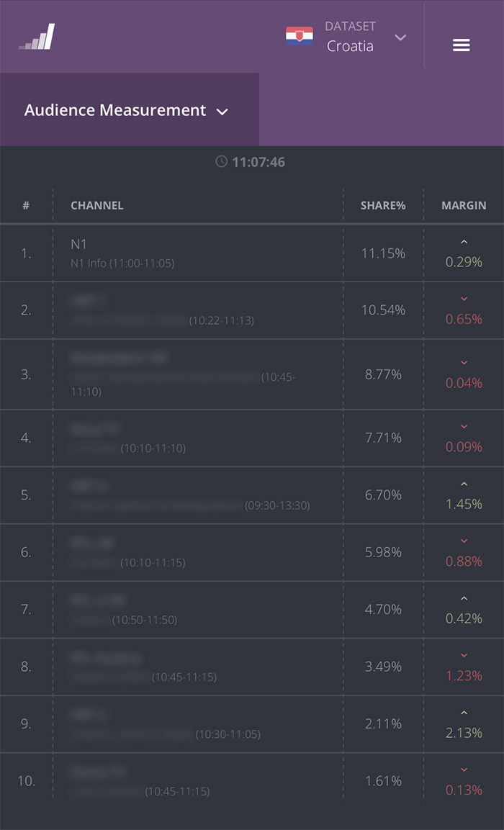504x830 pixels.
Task: Click the 6.70% share value
Action: pyautogui.click(x=383, y=495)
